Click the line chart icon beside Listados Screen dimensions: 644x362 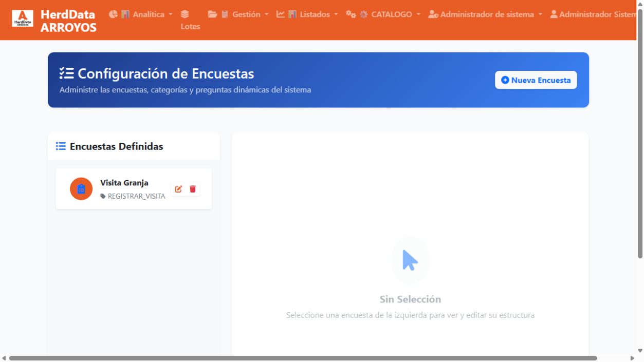click(x=280, y=14)
